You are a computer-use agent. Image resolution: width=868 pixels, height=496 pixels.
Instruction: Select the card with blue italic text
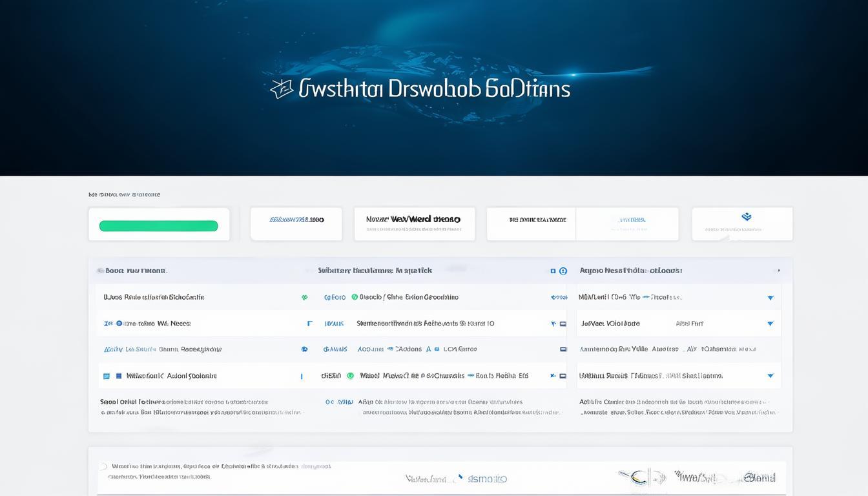(296, 223)
